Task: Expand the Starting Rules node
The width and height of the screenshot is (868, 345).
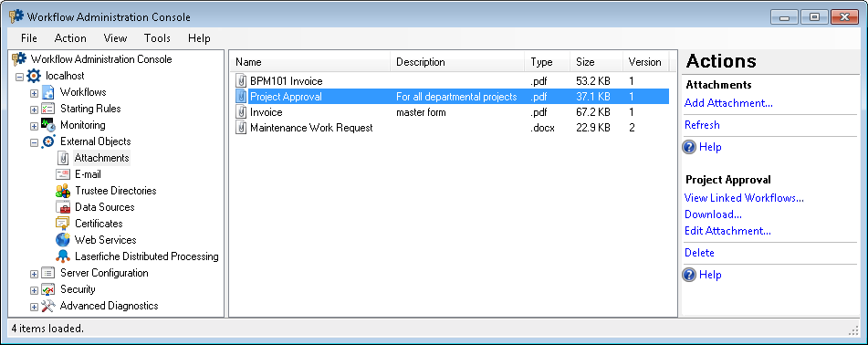Action: [x=34, y=110]
